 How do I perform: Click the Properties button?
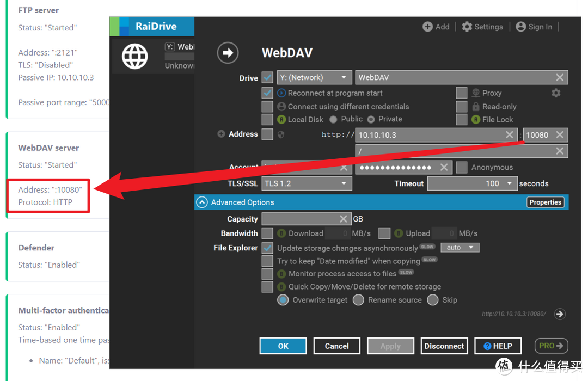(x=545, y=202)
